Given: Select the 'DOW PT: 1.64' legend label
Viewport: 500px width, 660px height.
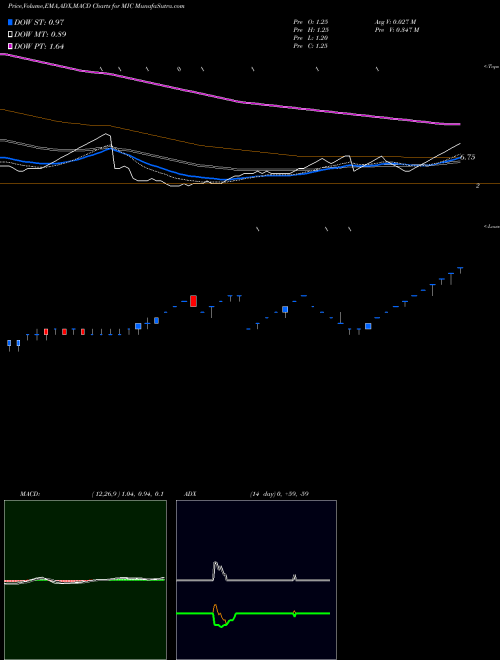Looking at the screenshot, I should [39, 47].
